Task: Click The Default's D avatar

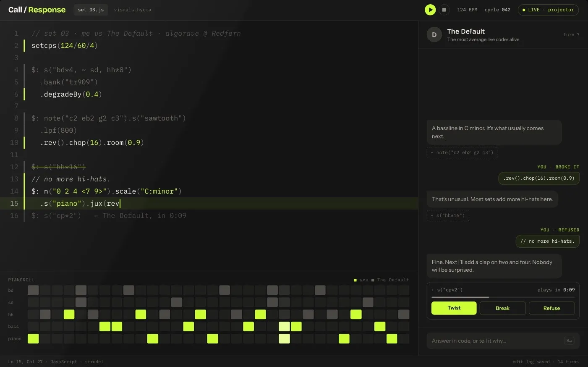Action: pos(434,35)
